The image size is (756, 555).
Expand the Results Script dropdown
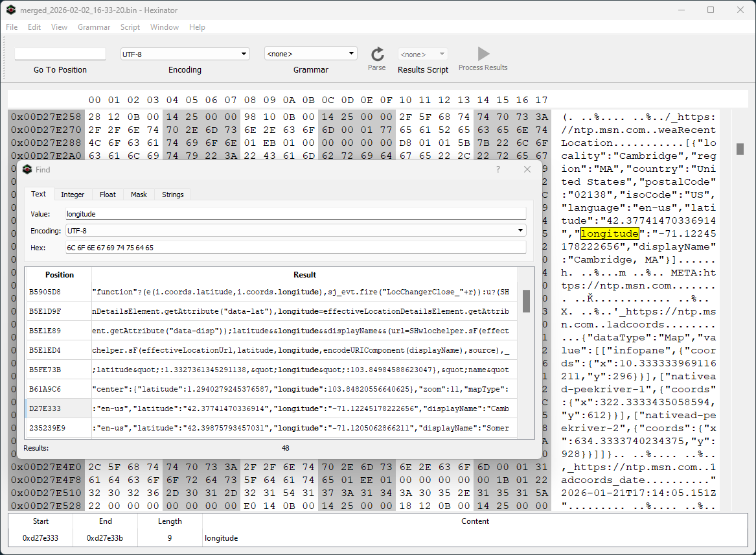442,54
